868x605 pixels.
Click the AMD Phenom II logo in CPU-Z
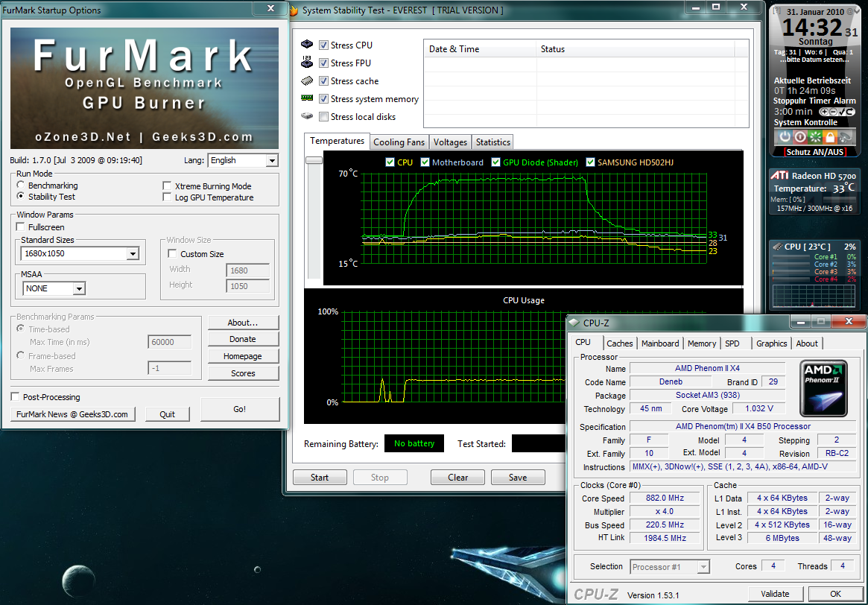click(823, 388)
